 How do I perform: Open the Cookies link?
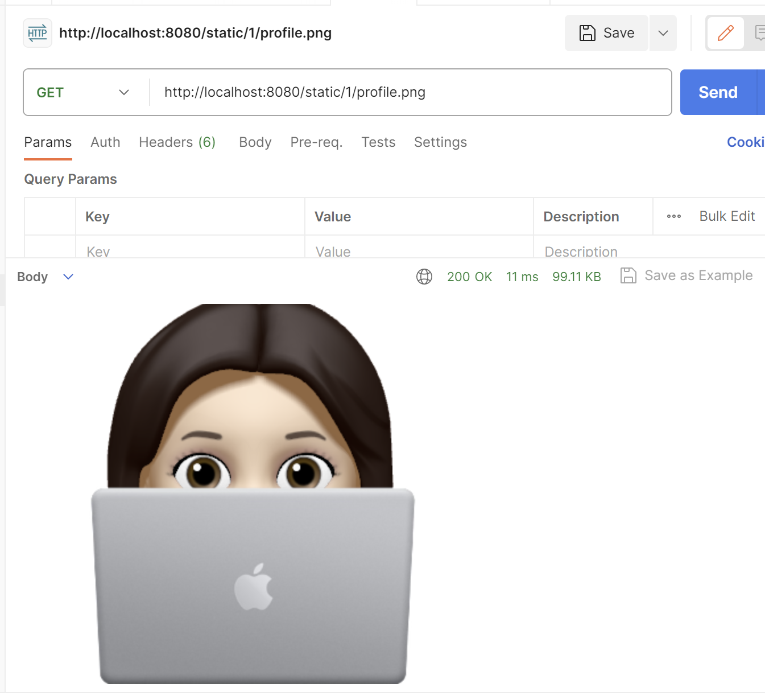click(746, 142)
